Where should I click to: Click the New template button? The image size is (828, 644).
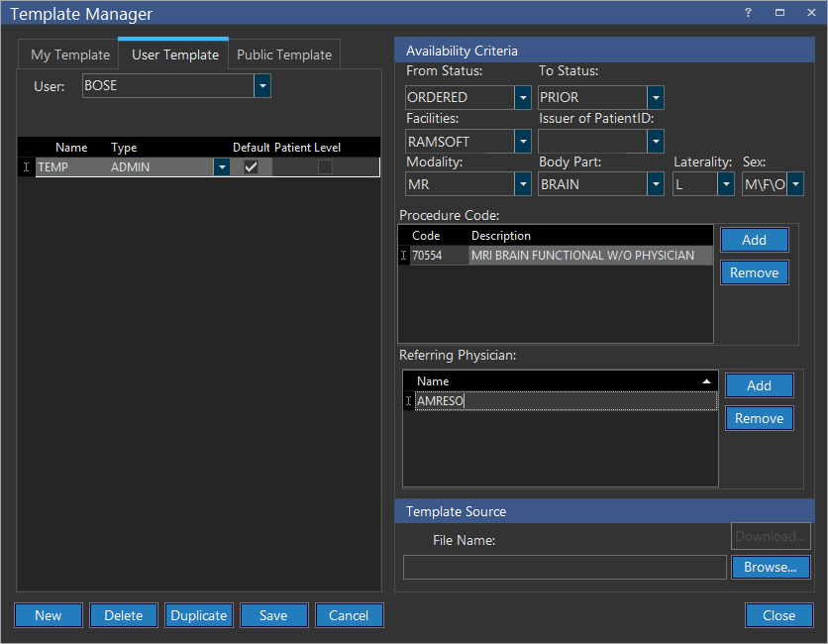coord(49,615)
